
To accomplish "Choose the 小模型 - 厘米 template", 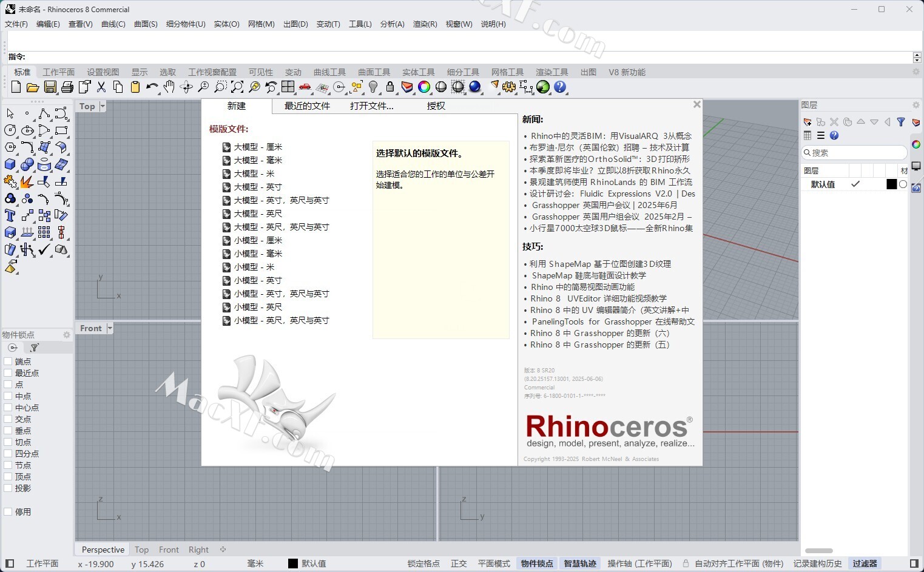I will pyautogui.click(x=252, y=240).
